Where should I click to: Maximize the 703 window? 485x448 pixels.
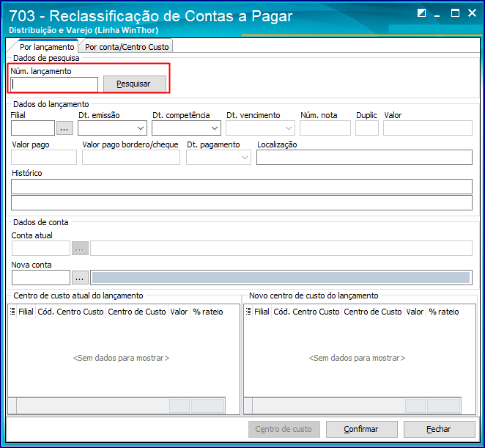455,13
